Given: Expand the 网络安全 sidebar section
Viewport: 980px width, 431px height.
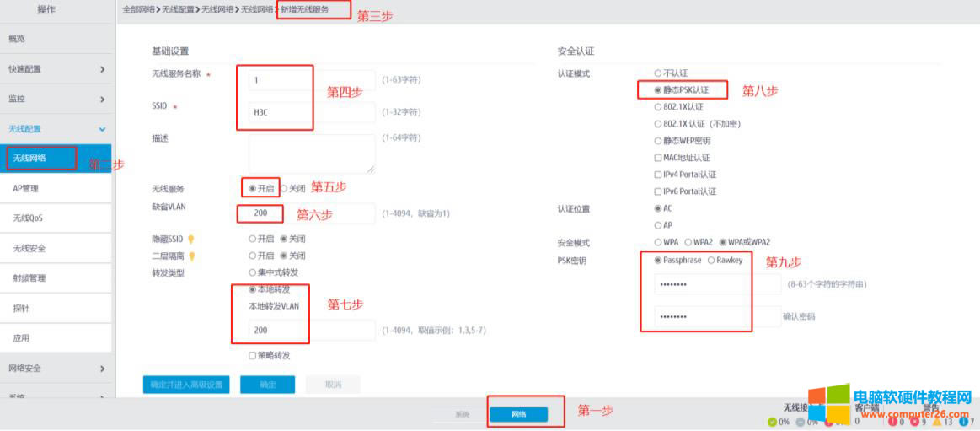Looking at the screenshot, I should [x=56, y=369].
